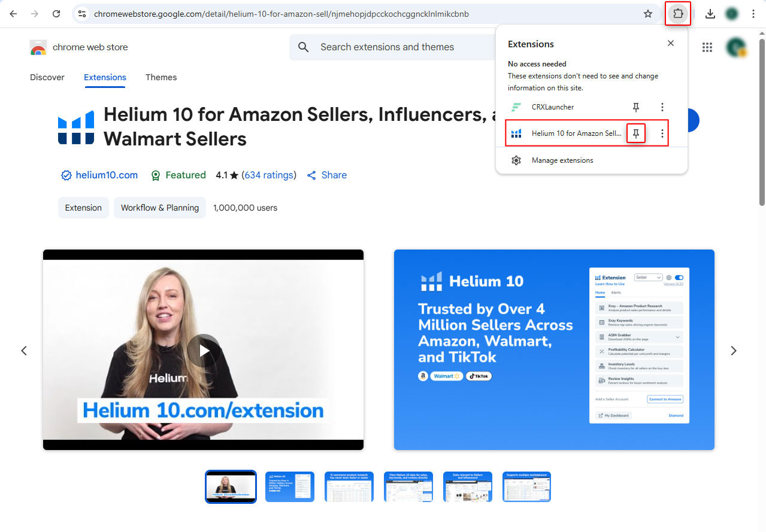
Task: Click the Featured badge
Action: tap(178, 175)
